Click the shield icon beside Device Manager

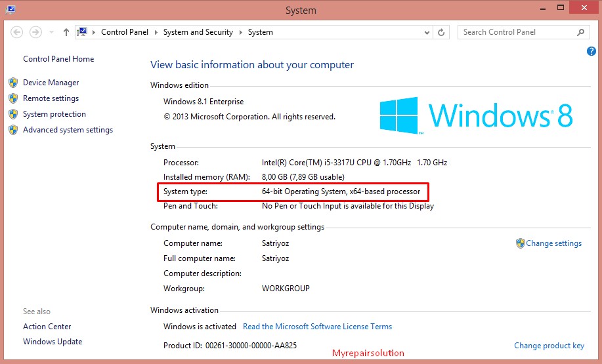13,83
